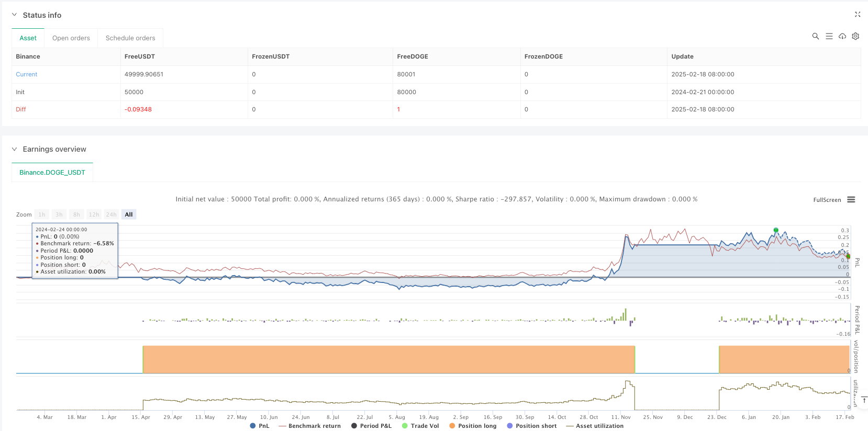
Task: Click the search magnifier icon in Status info
Action: click(815, 36)
